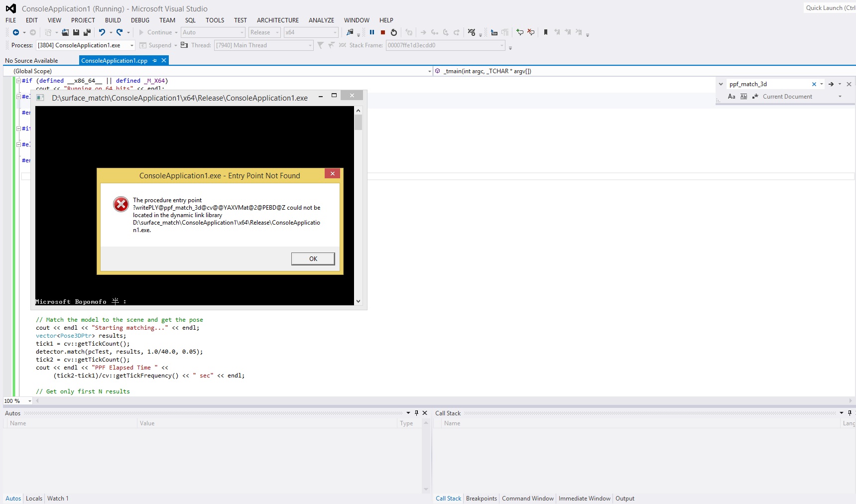
Task: Close the Entry Point Not Found dialog
Action: click(333, 173)
